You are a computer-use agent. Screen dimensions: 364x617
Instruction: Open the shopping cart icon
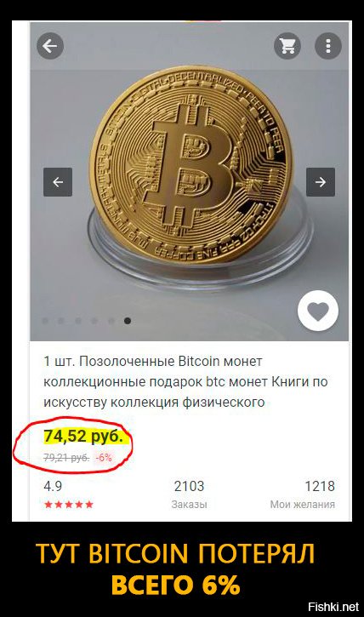coord(287,46)
